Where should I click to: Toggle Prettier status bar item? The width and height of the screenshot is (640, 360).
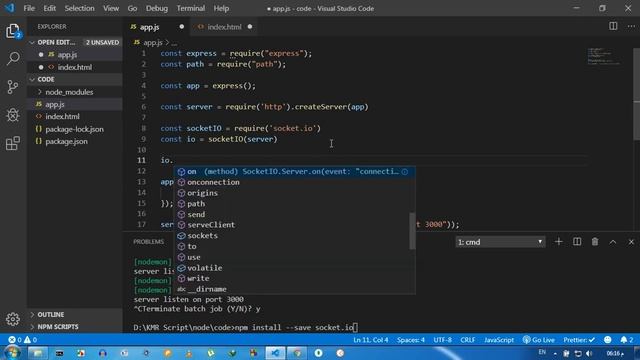coord(579,340)
